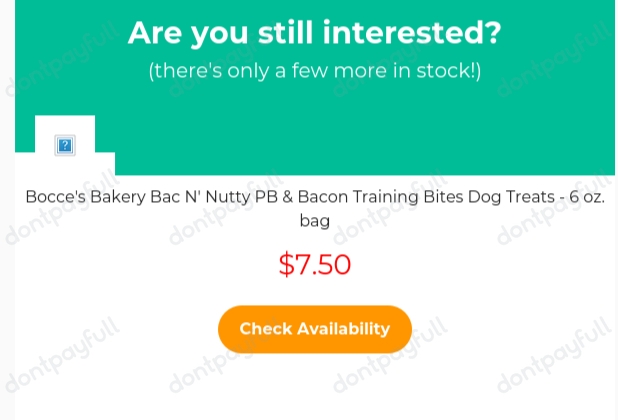
Task: Click the 'only a few more in stock' subheading
Action: pyautogui.click(x=315, y=71)
